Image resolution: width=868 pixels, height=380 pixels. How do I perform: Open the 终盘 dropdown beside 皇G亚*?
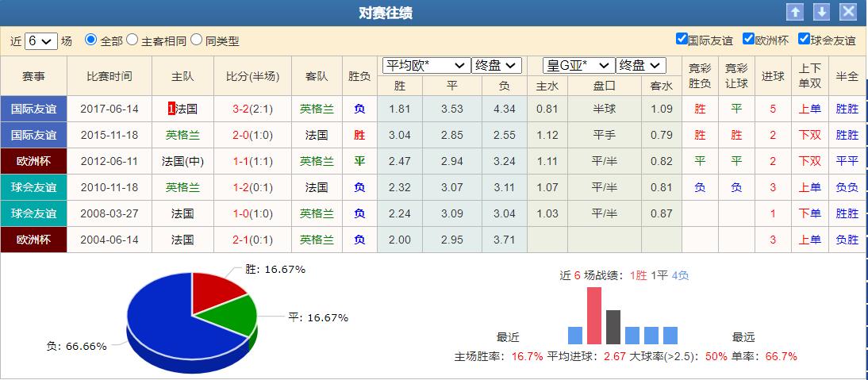(x=641, y=66)
